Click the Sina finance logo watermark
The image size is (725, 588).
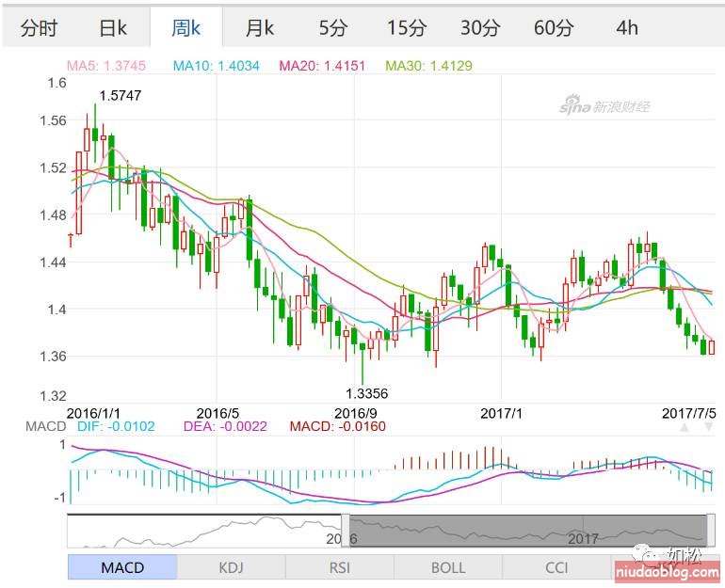tap(604, 106)
